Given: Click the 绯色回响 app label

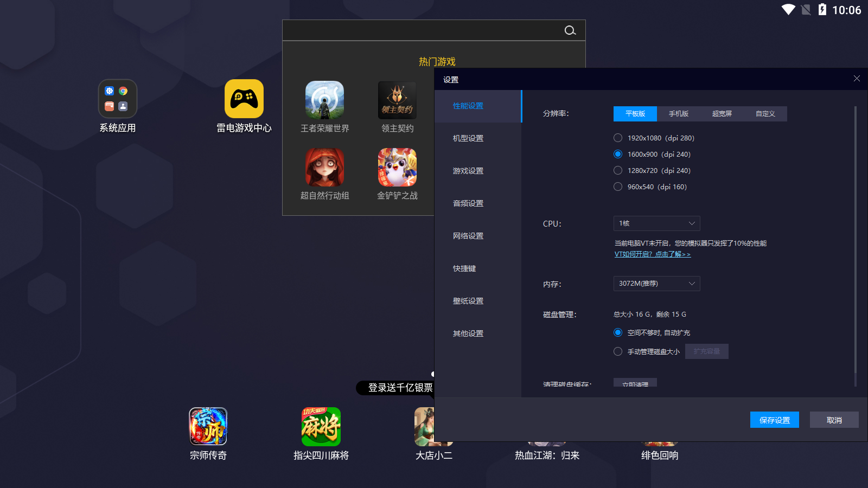Looking at the screenshot, I should 660,455.
